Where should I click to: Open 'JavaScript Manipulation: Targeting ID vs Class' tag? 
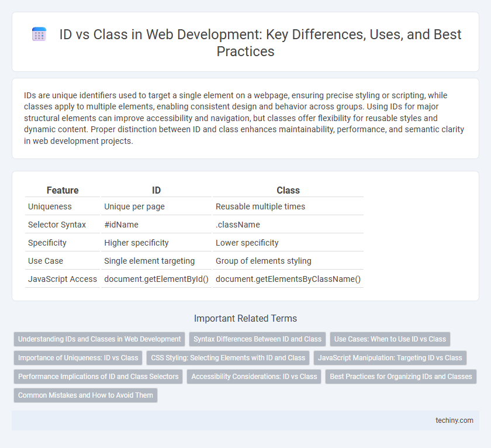390,358
